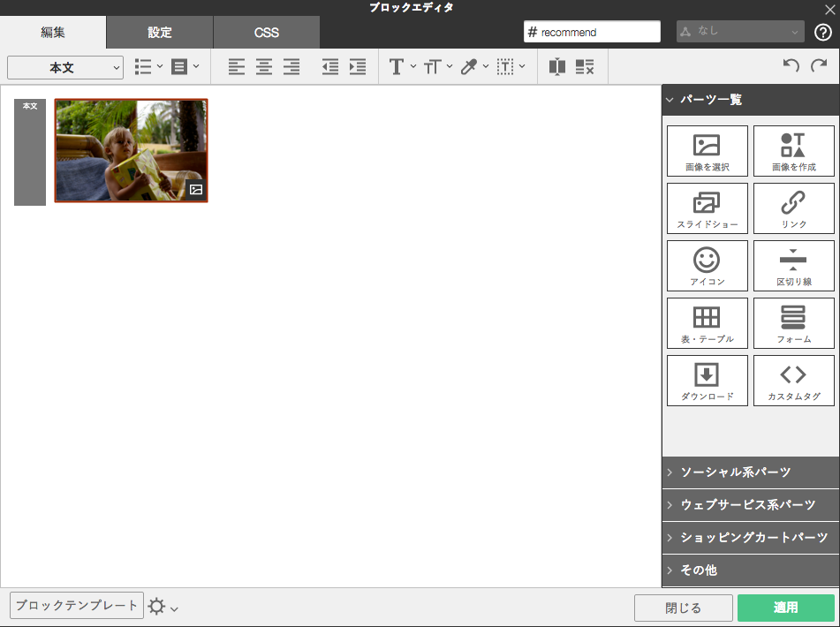The height and width of the screenshot is (627, 840).
Task: Switch to the 設定 tab
Action: pos(160,32)
